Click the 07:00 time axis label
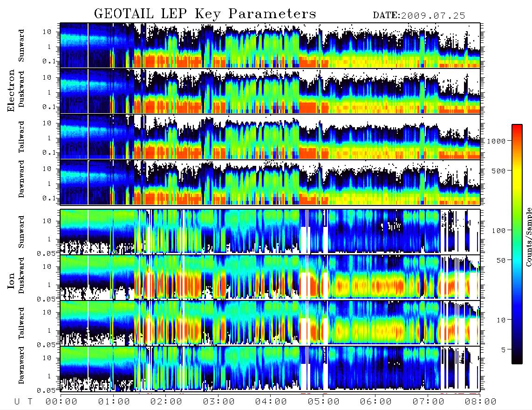 (429, 402)
